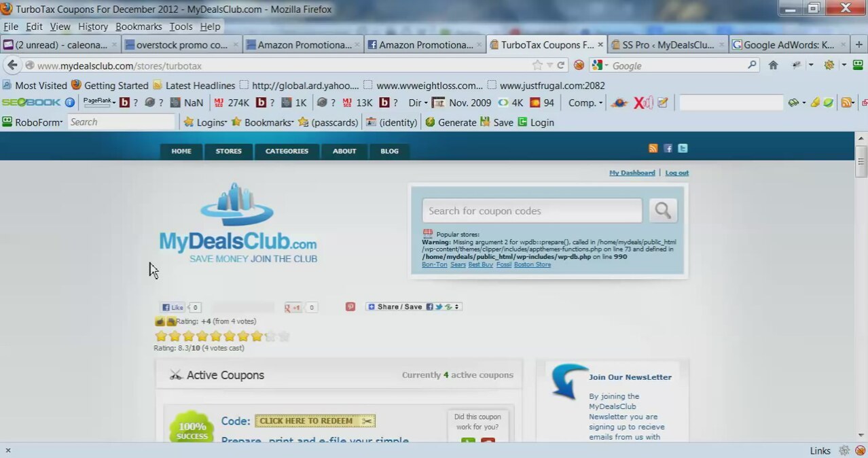Open a new browser tab
The height and width of the screenshot is (458, 868).
click(x=859, y=45)
